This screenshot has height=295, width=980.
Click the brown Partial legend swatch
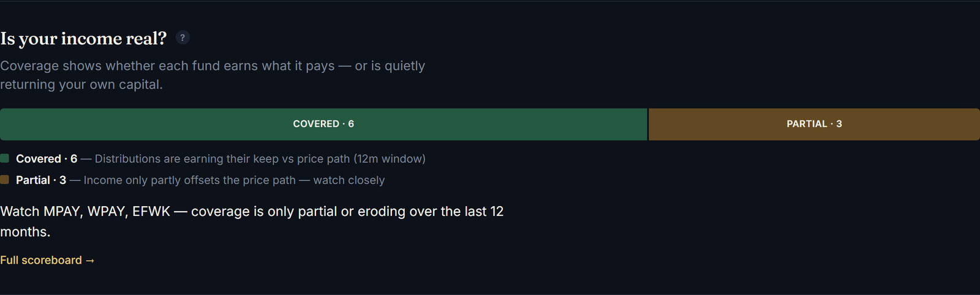[4, 180]
